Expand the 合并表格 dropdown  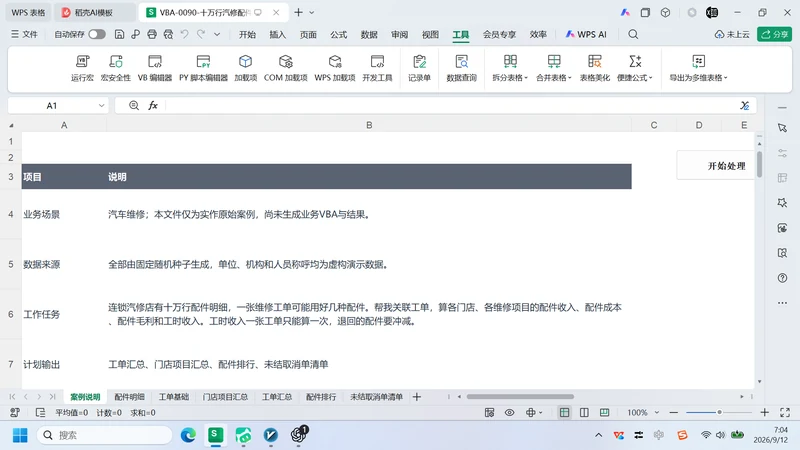tap(554, 78)
